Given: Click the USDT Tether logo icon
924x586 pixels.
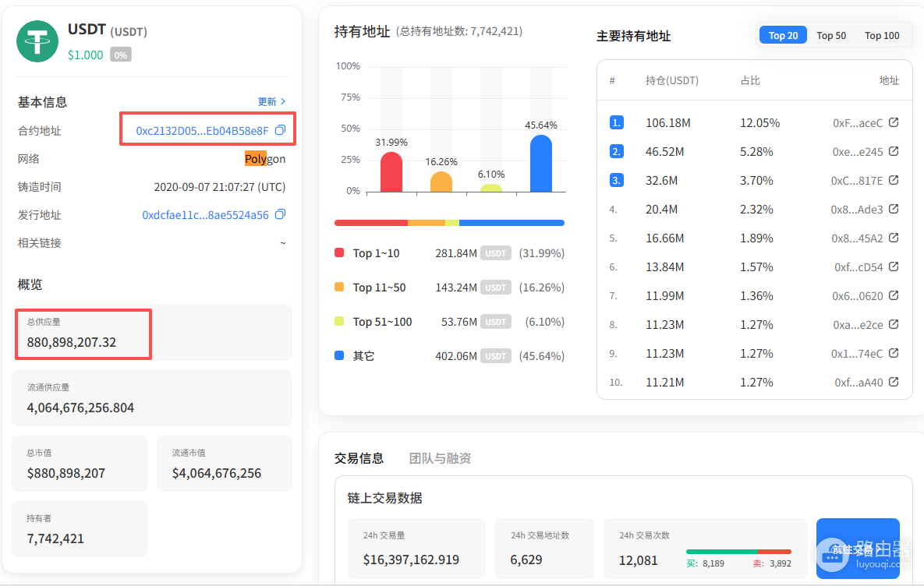Looking at the screenshot, I should coord(37,42).
